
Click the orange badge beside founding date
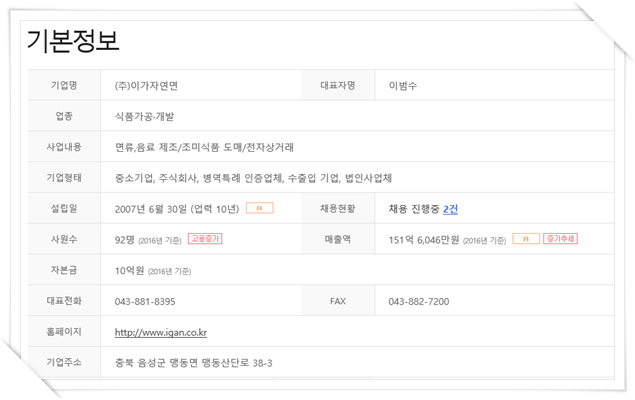260,208
